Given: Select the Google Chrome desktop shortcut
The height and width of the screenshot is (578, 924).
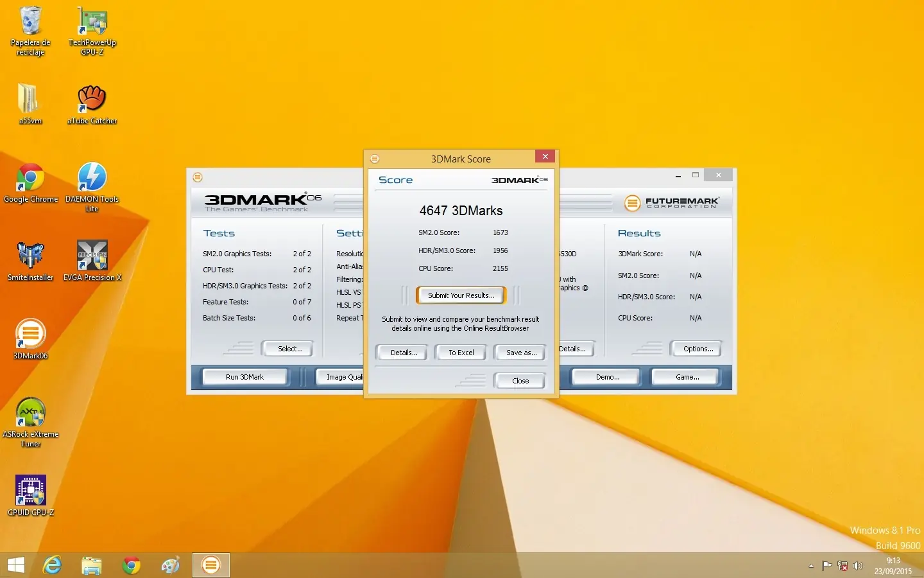Looking at the screenshot, I should coord(30,183).
